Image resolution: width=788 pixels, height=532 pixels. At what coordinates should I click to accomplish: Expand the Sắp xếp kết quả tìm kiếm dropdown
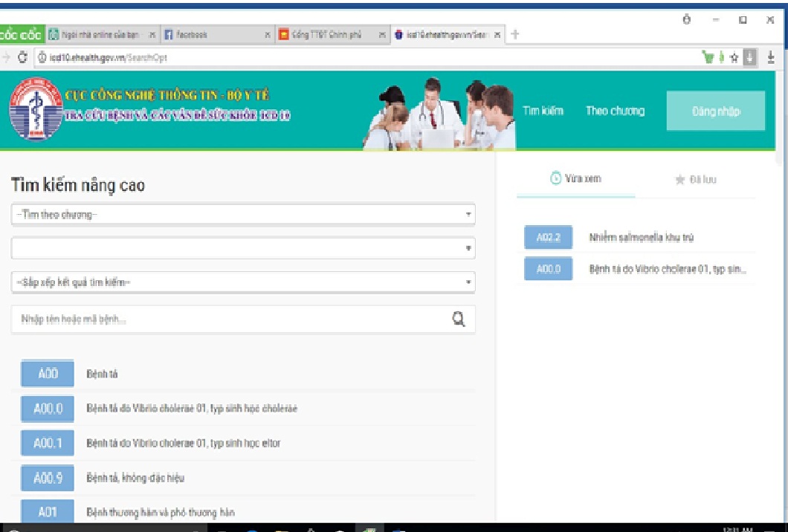coord(243,282)
